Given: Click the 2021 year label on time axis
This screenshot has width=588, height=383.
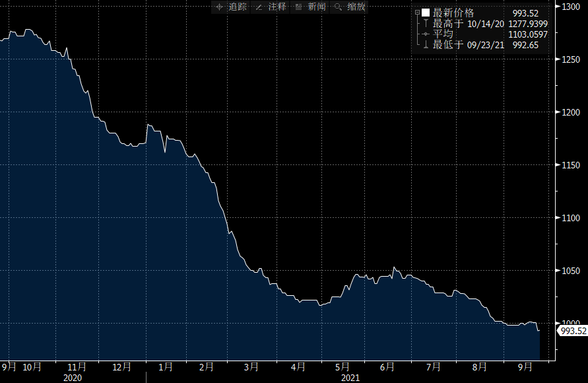Looking at the screenshot, I should [x=350, y=378].
